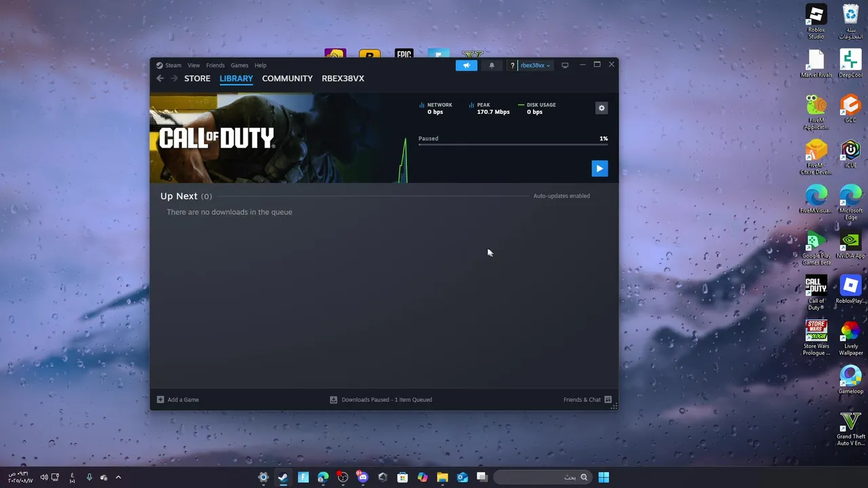Open FiveM Application desktop shortcut

tap(816, 113)
